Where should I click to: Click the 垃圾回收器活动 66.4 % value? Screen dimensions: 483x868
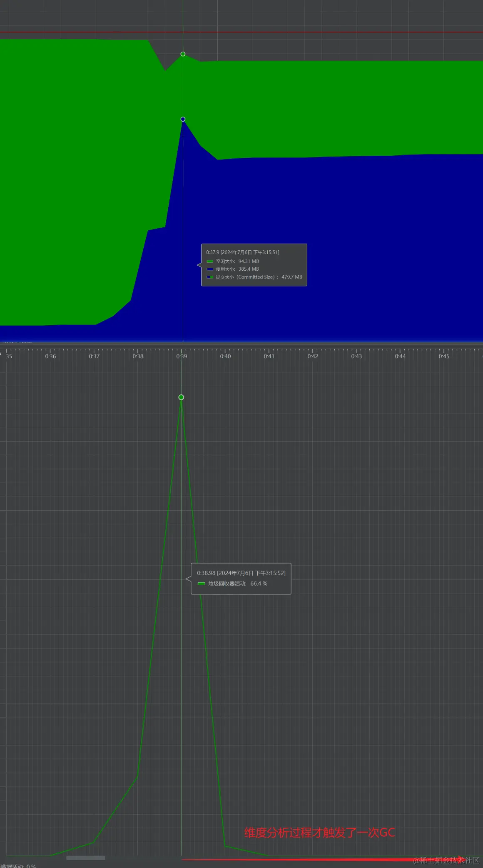259,584
